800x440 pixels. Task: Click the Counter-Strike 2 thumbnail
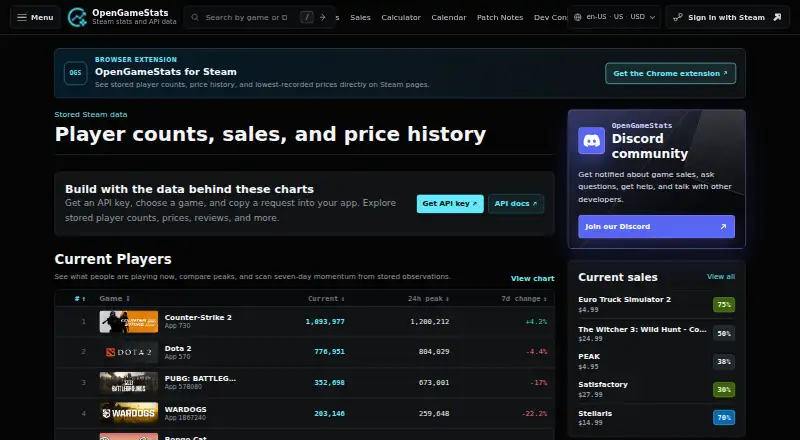coord(129,322)
